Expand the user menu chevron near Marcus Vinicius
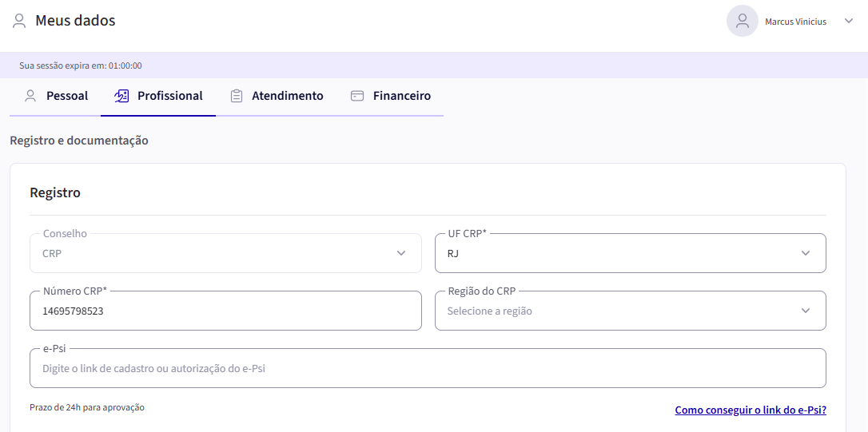Screen dimensions: 868x432 click(849, 22)
